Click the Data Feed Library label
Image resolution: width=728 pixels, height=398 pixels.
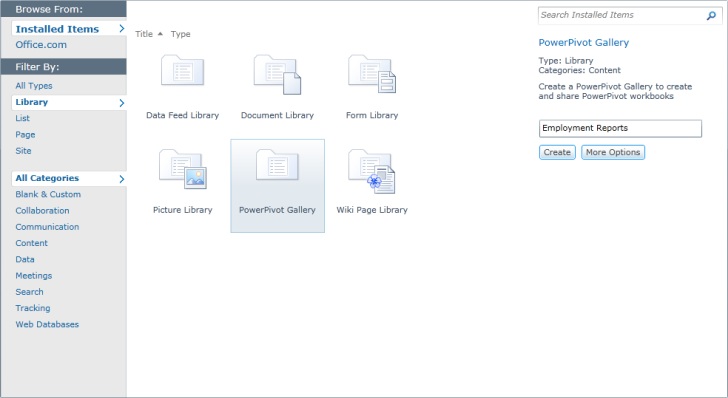182,115
